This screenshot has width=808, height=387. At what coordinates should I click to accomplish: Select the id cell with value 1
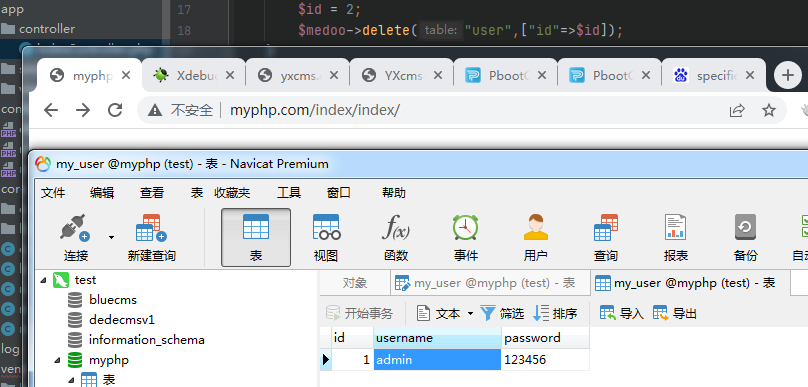[x=352, y=359]
